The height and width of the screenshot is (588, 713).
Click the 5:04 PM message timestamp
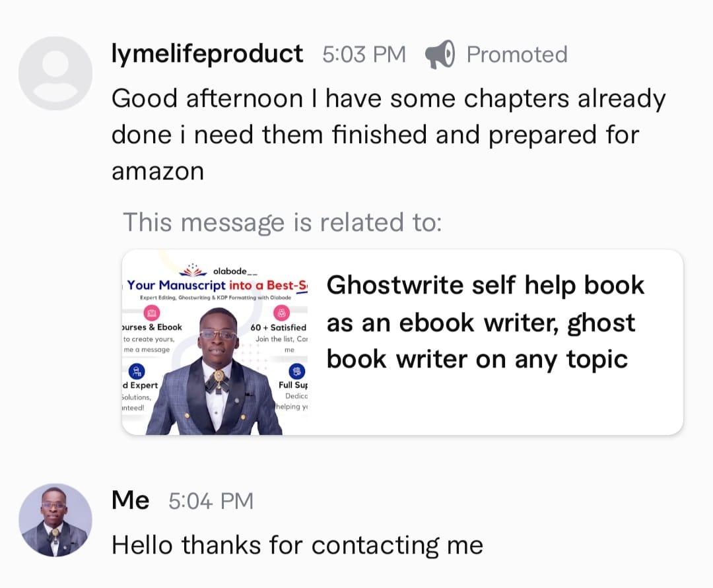click(211, 501)
